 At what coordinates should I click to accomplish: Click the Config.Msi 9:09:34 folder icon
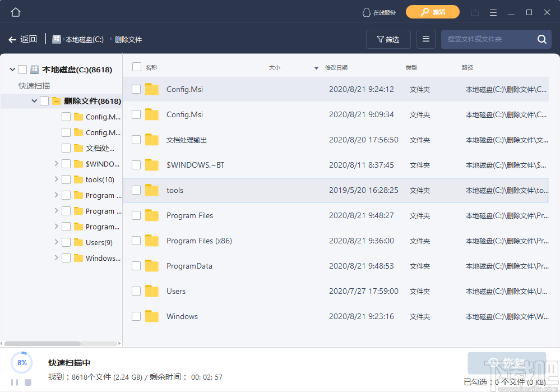152,114
